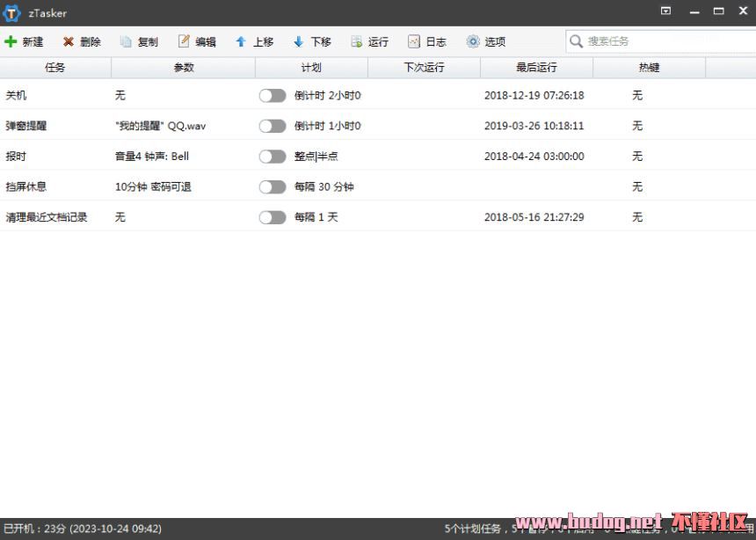Image resolution: width=756 pixels, height=540 pixels.
Task: Close the zTasker window
Action: pyautogui.click(x=743, y=11)
